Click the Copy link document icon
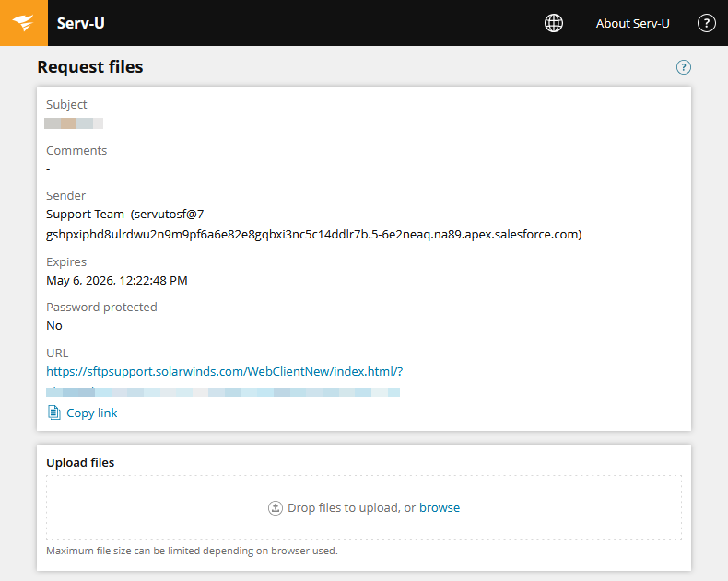 point(54,413)
